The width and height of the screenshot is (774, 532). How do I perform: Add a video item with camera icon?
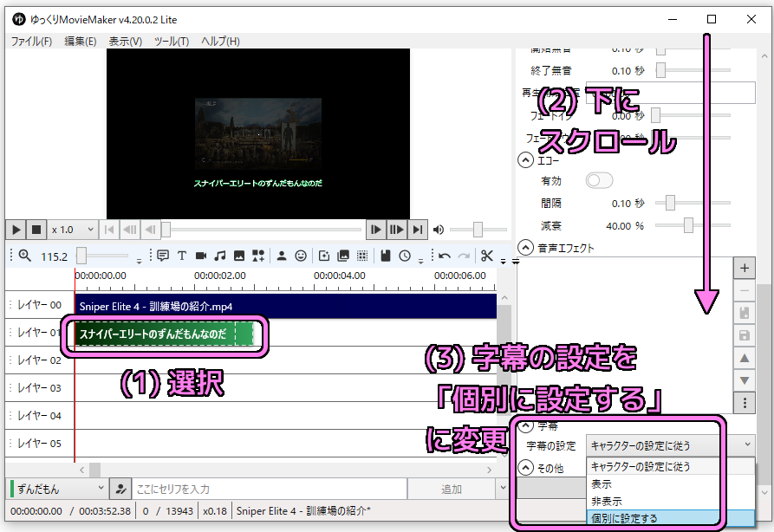click(x=201, y=256)
